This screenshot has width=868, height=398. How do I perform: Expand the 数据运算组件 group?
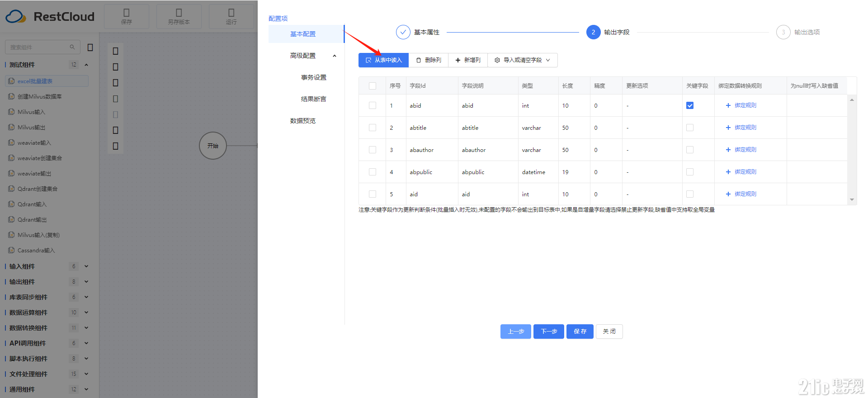[x=86, y=313]
